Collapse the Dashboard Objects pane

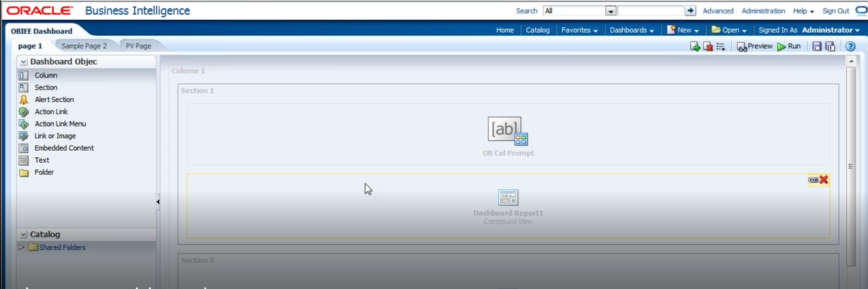point(24,62)
